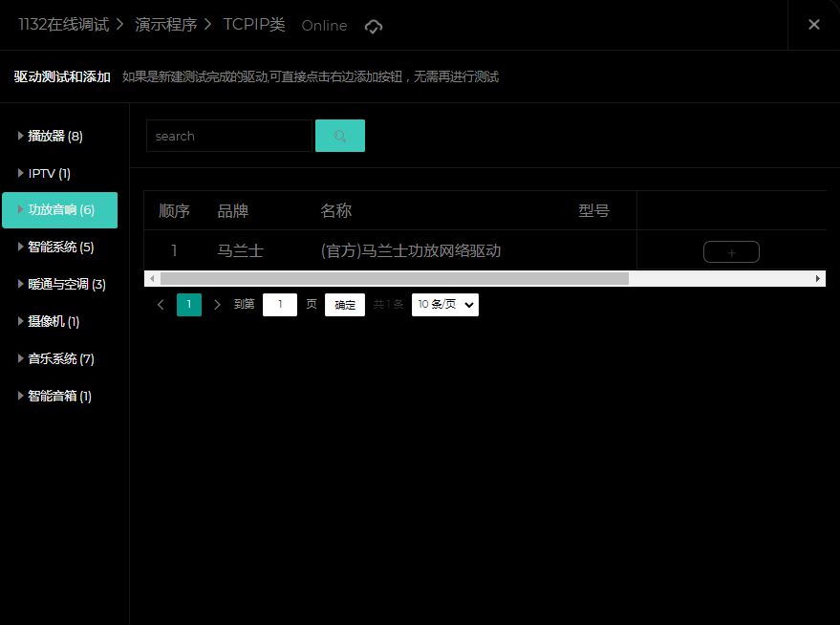This screenshot has height=625, width=840.
Task: Click the 确定 page jump button
Action: point(344,305)
